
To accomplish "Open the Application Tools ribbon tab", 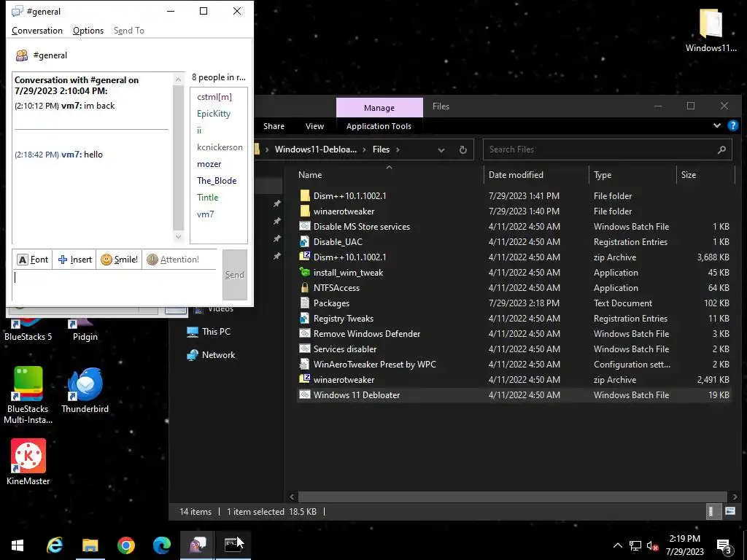I will click(x=379, y=126).
